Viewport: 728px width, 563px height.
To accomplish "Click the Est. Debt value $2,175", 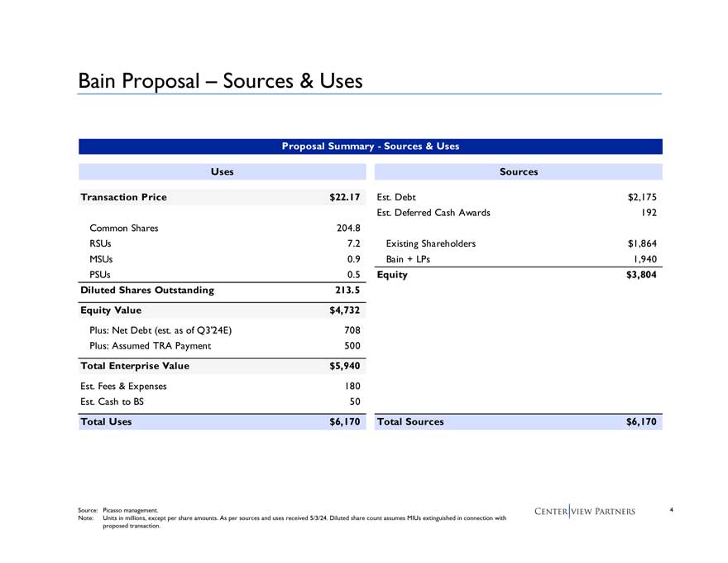I will pyautogui.click(x=641, y=197).
